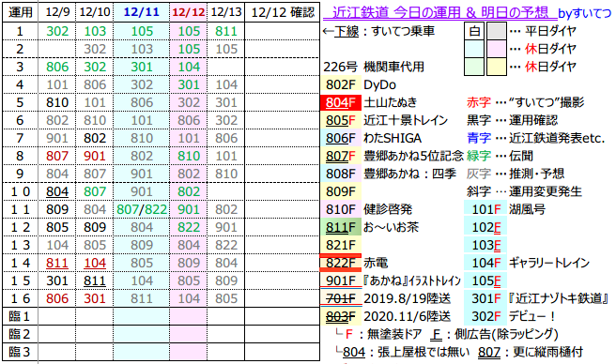Select underlined 804 in row 10 under 12/9
This screenshot has height=364, width=616.
pos(57,191)
